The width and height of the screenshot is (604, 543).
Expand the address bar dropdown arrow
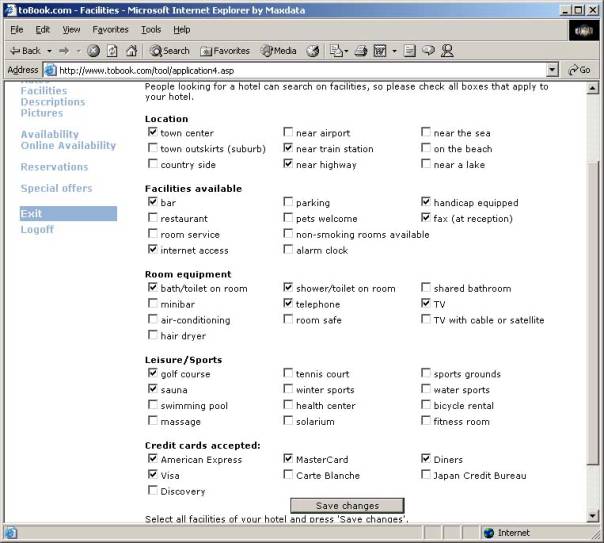[552, 70]
